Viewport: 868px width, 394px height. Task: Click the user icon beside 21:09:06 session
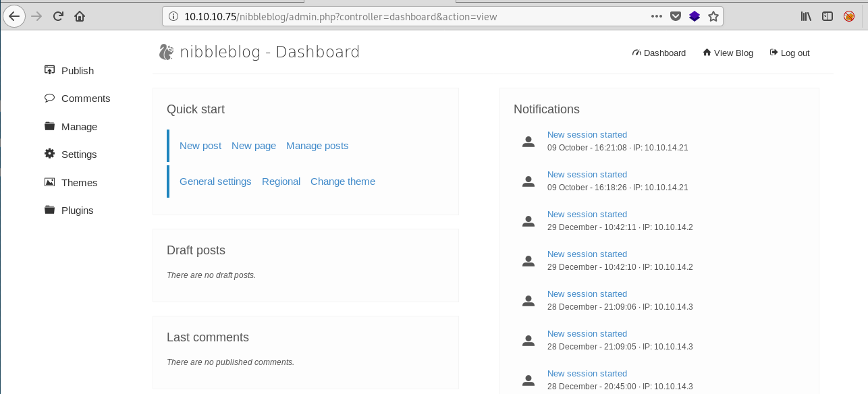pyautogui.click(x=528, y=300)
